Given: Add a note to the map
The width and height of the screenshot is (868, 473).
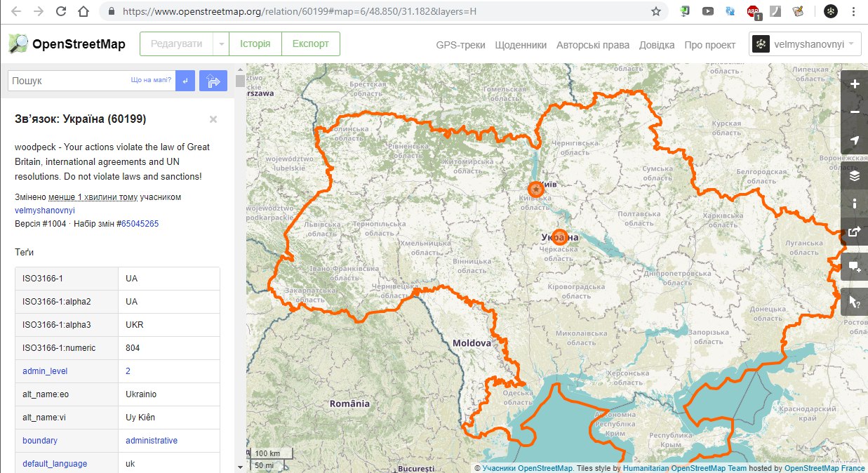Looking at the screenshot, I should coord(854,267).
